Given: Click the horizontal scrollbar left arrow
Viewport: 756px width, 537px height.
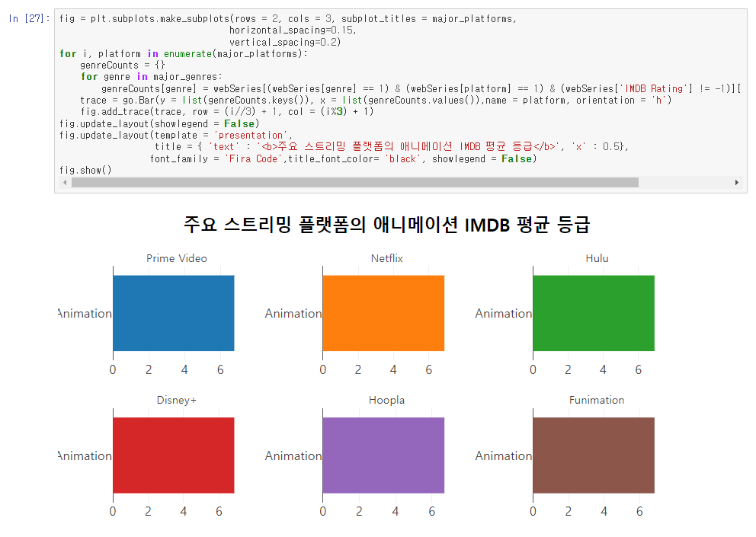Looking at the screenshot, I should tap(65, 182).
